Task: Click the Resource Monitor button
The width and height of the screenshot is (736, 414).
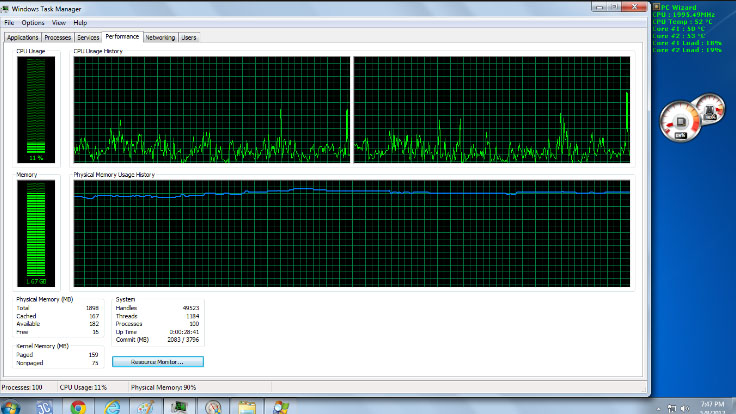Action: 160,360
